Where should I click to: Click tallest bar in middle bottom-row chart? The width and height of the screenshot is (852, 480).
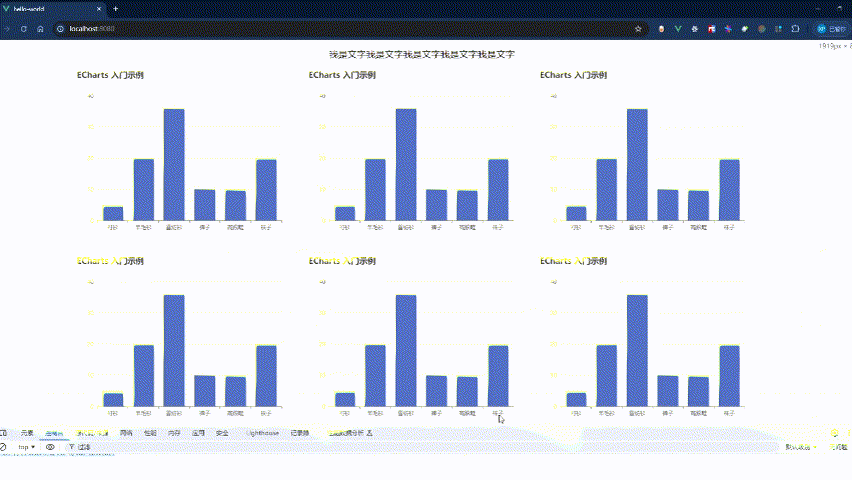[x=406, y=351]
